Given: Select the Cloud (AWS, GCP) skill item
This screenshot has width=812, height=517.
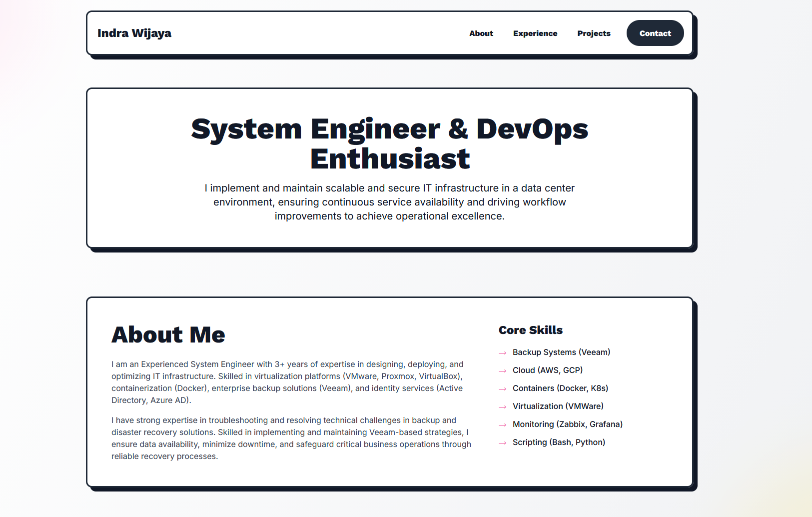Looking at the screenshot, I should [548, 370].
